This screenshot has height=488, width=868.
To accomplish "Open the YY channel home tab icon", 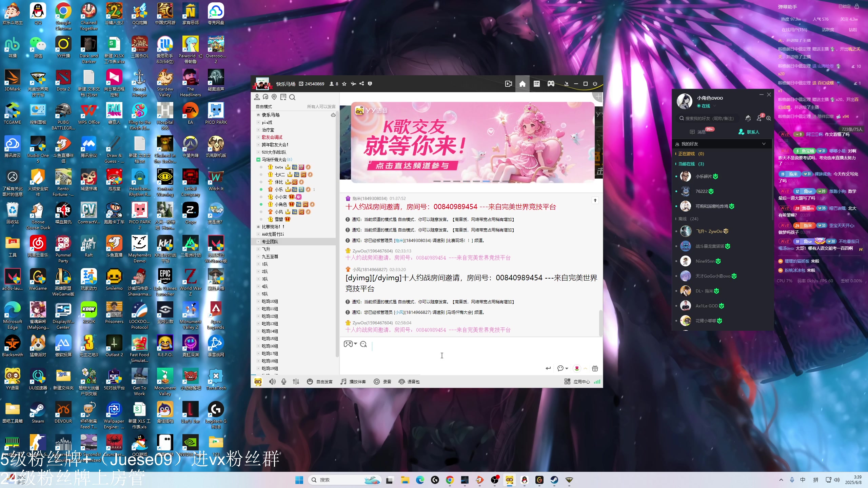I will 522,84.
